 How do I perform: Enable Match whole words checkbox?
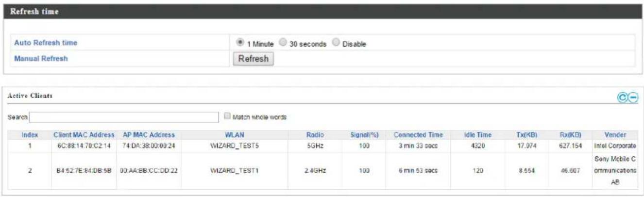(x=227, y=116)
